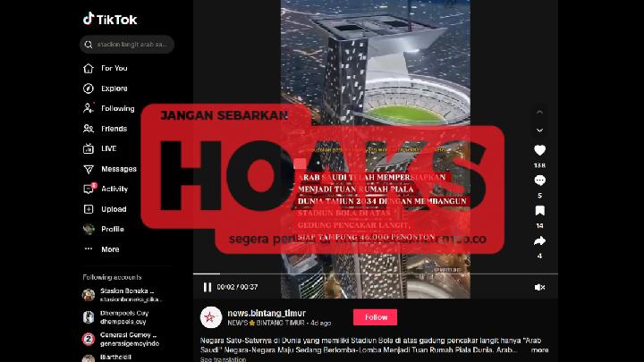Go to next video chevron

pyautogui.click(x=539, y=130)
